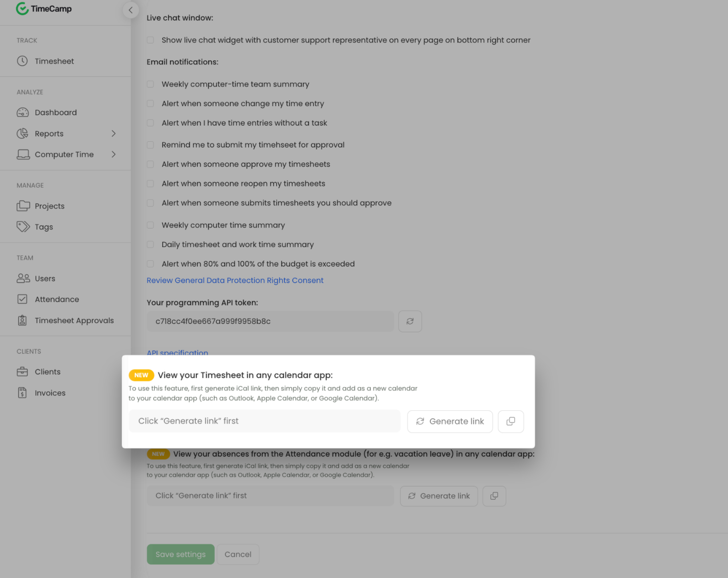Open Timesheet Approvals via the badge icon
Screen dimensions: 728x578
pos(22,320)
